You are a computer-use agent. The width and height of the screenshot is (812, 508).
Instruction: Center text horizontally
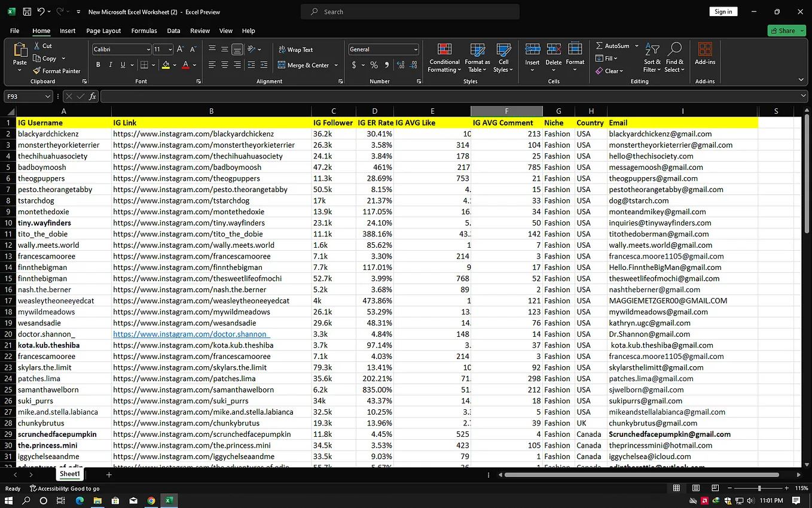click(225, 65)
